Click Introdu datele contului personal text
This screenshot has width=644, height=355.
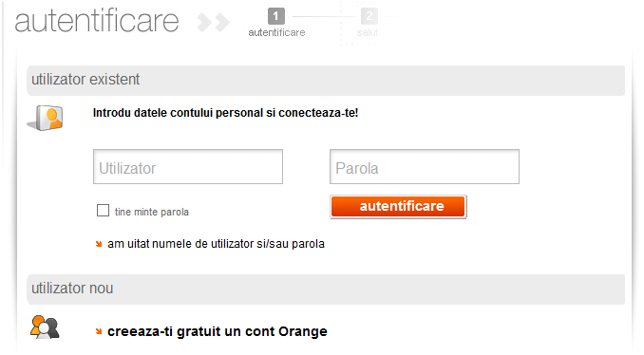[225, 113]
